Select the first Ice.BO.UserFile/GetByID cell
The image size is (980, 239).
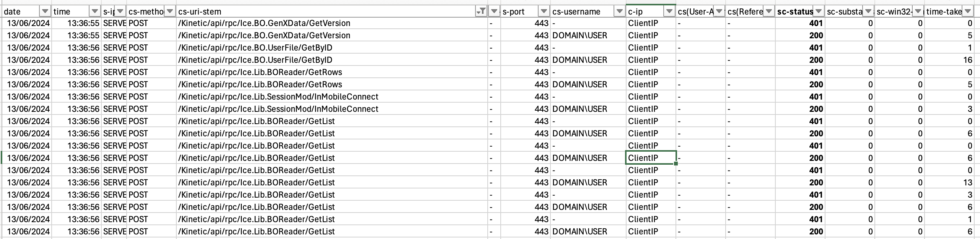332,47
